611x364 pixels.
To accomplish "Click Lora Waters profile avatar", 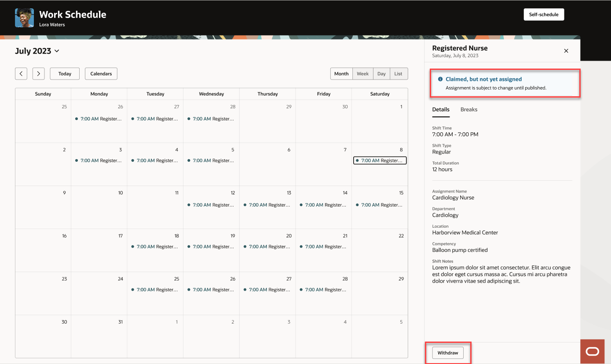I will click(24, 18).
